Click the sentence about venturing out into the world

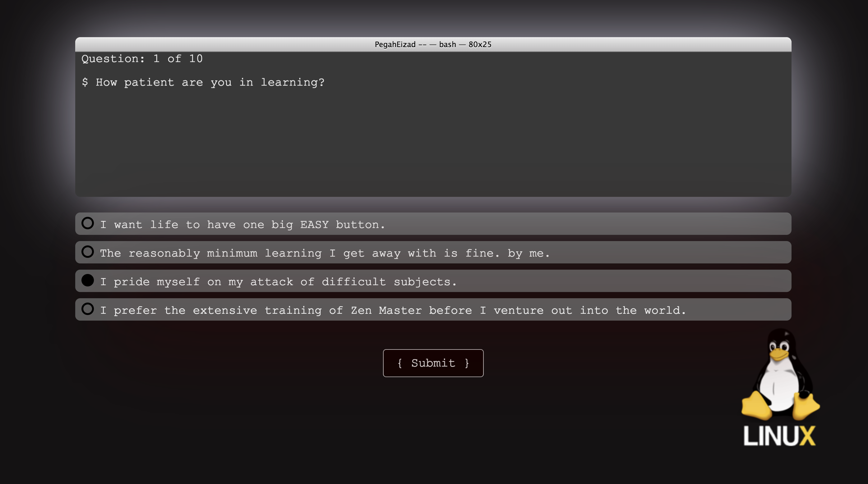393,310
